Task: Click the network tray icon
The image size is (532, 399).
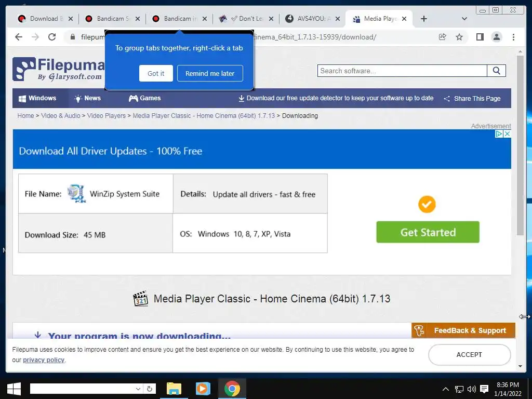Action: [459, 389]
